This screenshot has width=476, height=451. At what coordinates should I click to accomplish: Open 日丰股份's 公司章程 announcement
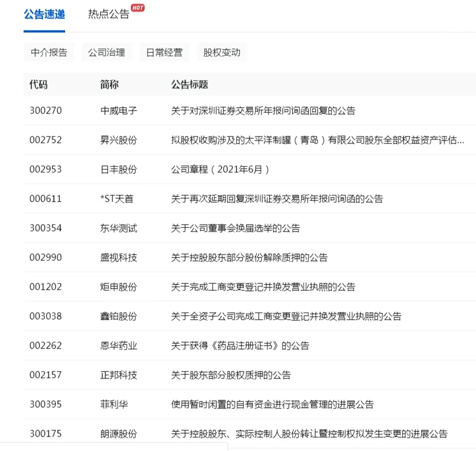click(222, 169)
